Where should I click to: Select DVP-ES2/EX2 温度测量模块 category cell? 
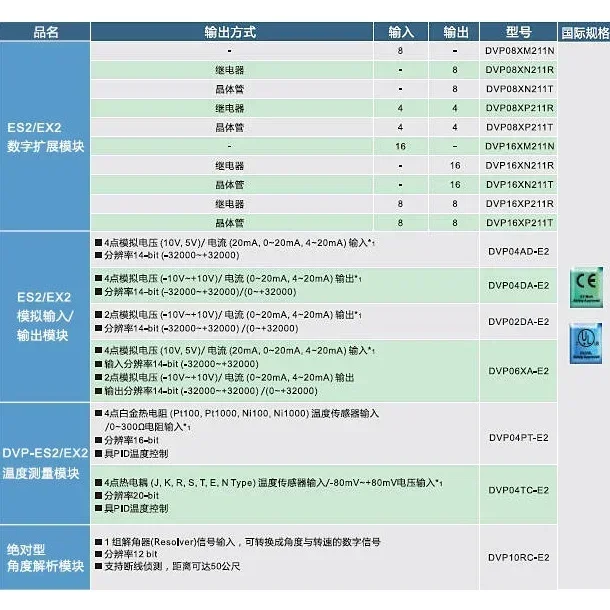pos(45,463)
